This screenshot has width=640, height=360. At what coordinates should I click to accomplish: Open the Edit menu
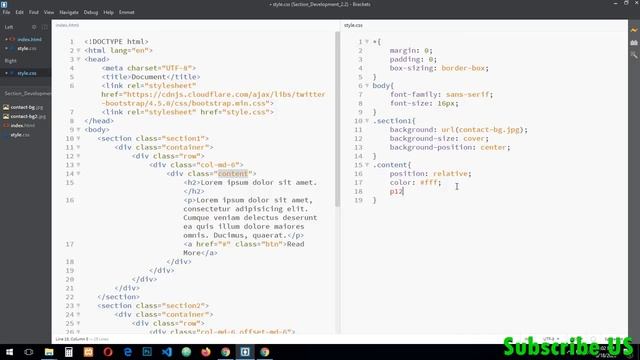(20, 13)
